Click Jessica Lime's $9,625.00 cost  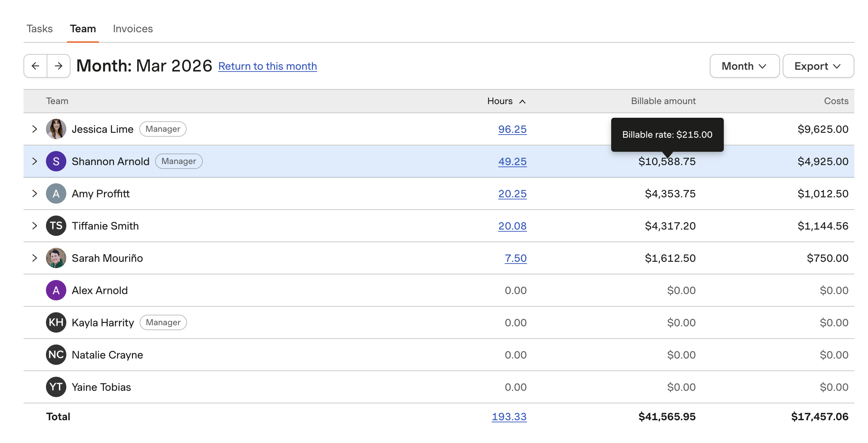823,129
